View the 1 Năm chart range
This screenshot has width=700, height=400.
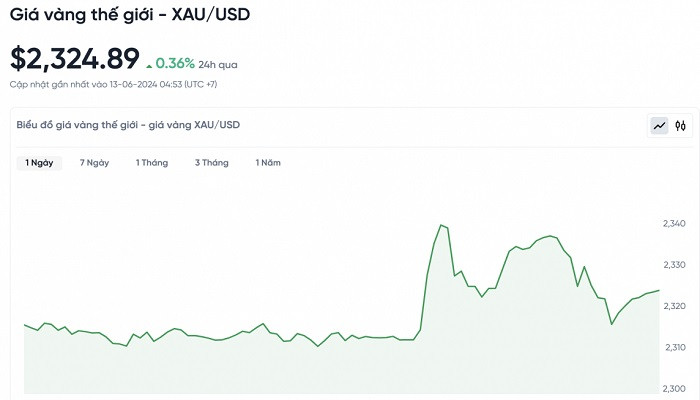(268, 162)
